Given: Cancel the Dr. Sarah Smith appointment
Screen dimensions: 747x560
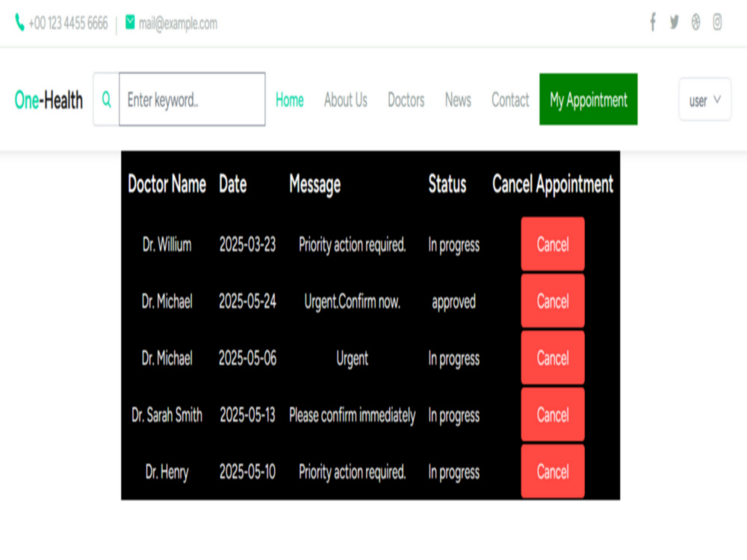Looking at the screenshot, I should [553, 414].
